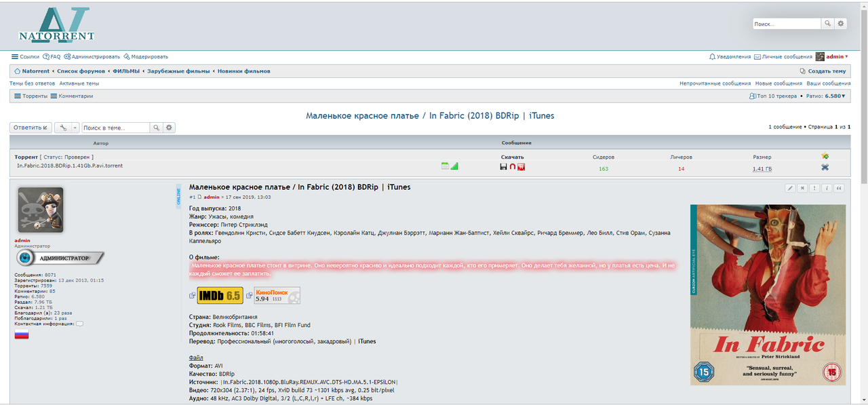This screenshot has width=868, height=405.
Task: Go to Зарубежные фильмы breadcrumb
Action: click(178, 71)
